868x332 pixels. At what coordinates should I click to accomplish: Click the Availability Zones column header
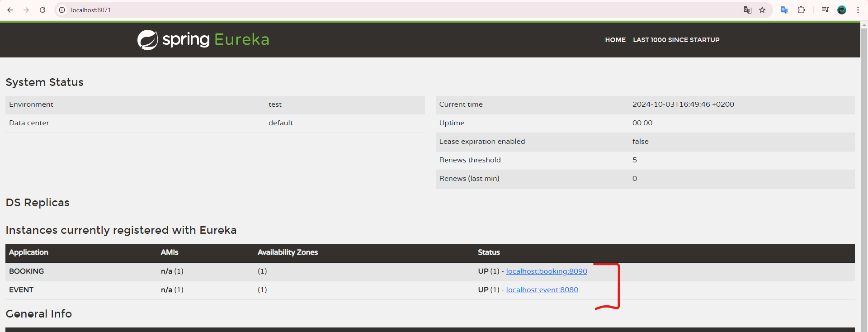(x=288, y=252)
